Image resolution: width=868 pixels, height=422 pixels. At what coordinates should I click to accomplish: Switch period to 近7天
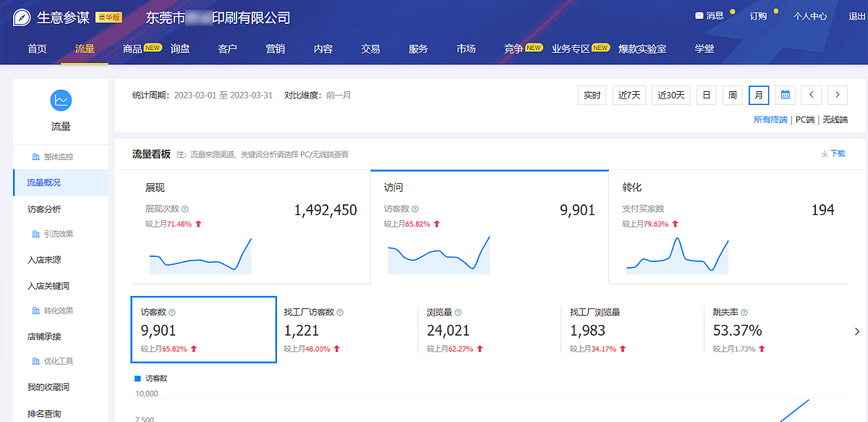click(629, 95)
